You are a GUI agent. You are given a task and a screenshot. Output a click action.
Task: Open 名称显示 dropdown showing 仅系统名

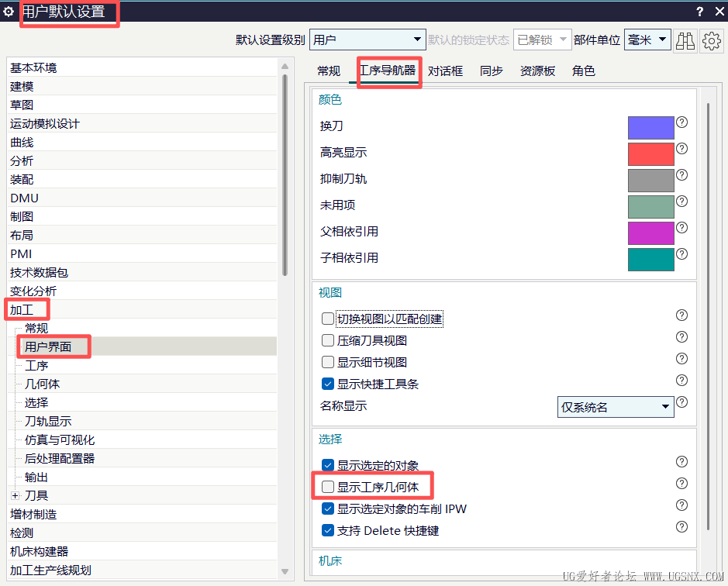[616, 407]
